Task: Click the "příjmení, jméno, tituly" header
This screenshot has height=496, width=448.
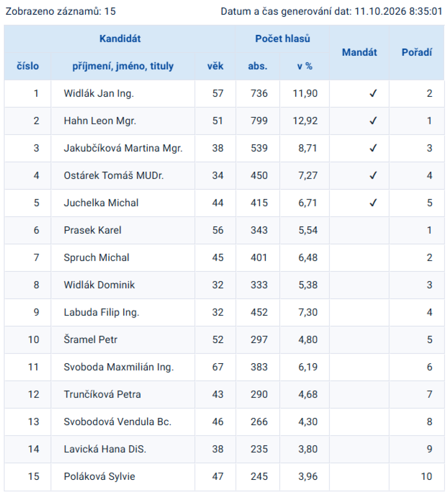Action: click(x=123, y=66)
